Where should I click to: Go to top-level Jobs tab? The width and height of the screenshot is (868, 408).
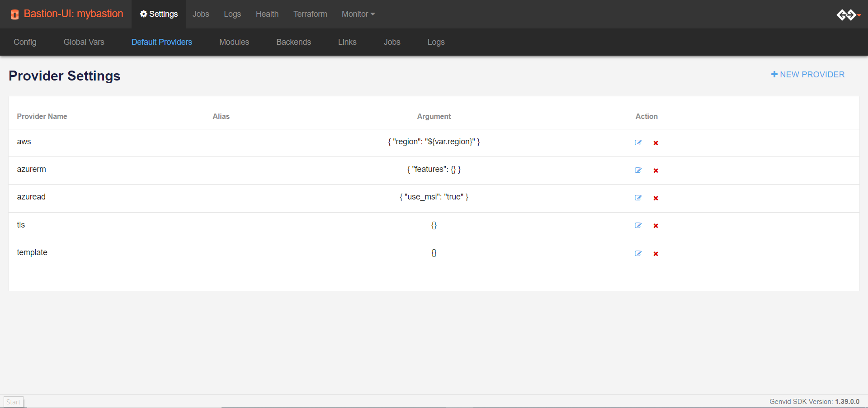[201, 14]
